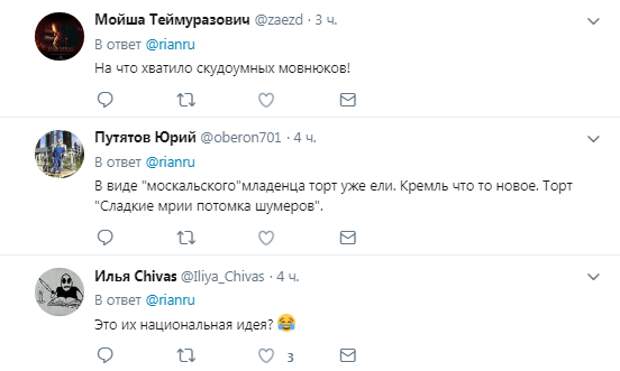View Мойша Теймуразович's avatar picture

pos(59,36)
